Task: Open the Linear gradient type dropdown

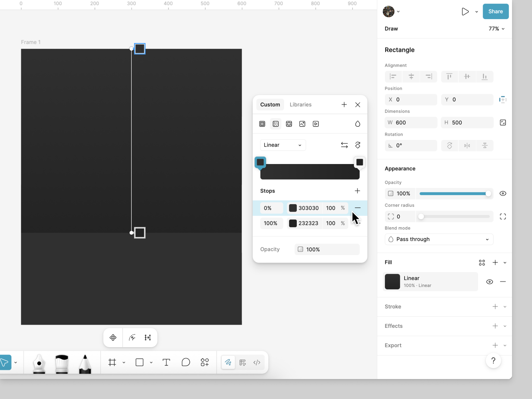Action: pyautogui.click(x=283, y=145)
